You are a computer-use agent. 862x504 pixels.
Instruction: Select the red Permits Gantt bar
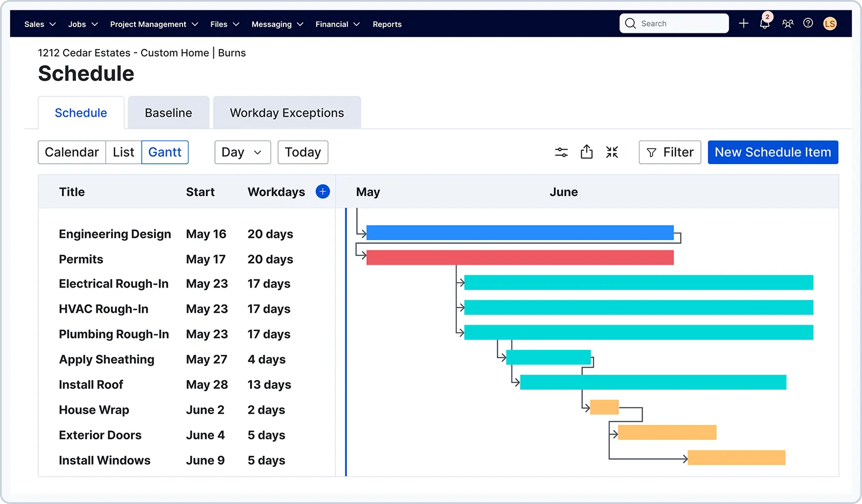519,258
